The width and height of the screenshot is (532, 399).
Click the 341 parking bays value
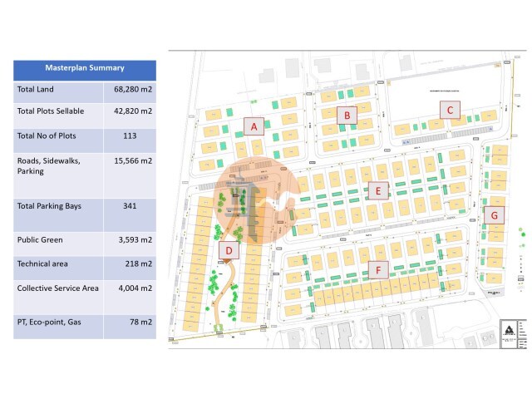[x=130, y=204]
